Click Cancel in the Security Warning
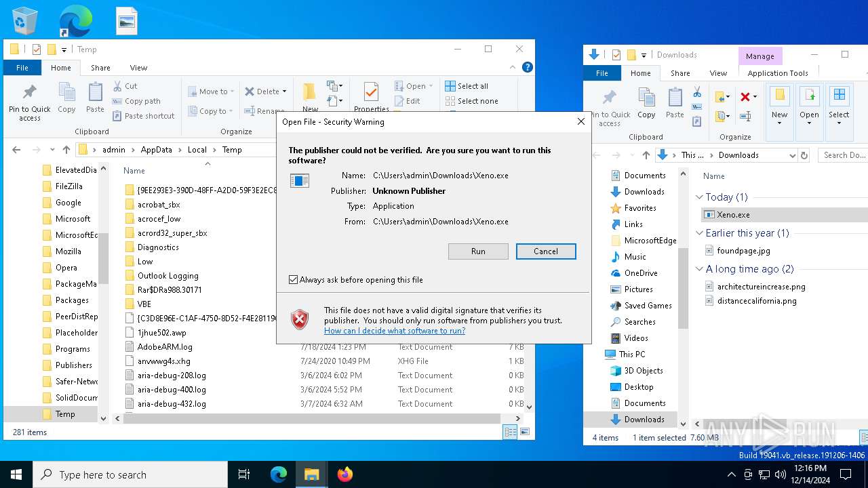Screen dimensions: 868x488 [x=546, y=251]
